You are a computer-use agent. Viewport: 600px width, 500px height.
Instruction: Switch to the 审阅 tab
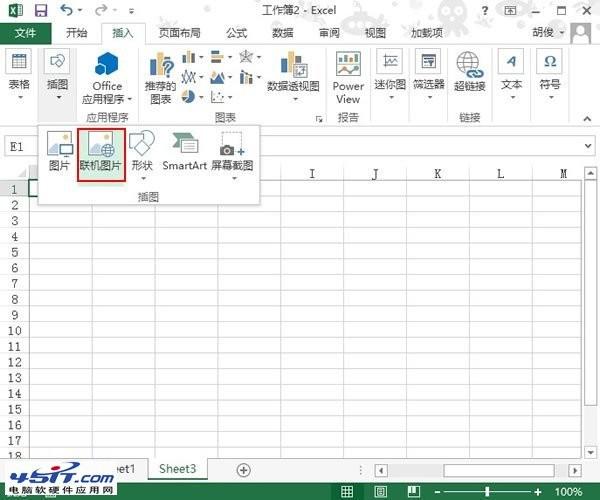(x=329, y=33)
